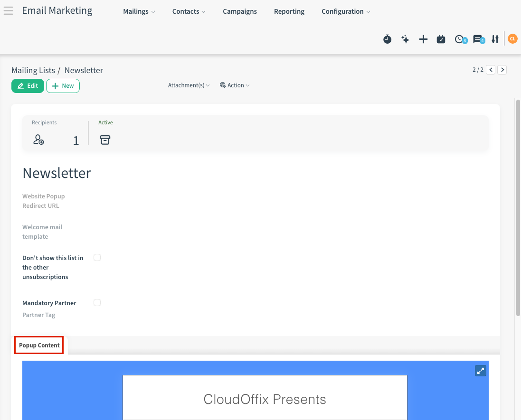Viewport: 521px width, 420px height.
Task: Open the Reporting menu
Action: pyautogui.click(x=289, y=11)
